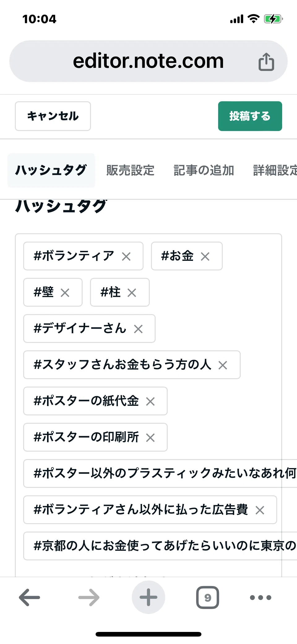Remove #ボランティアさん以外に払った広告費 tag
The width and height of the screenshot is (297, 644).
click(260, 510)
